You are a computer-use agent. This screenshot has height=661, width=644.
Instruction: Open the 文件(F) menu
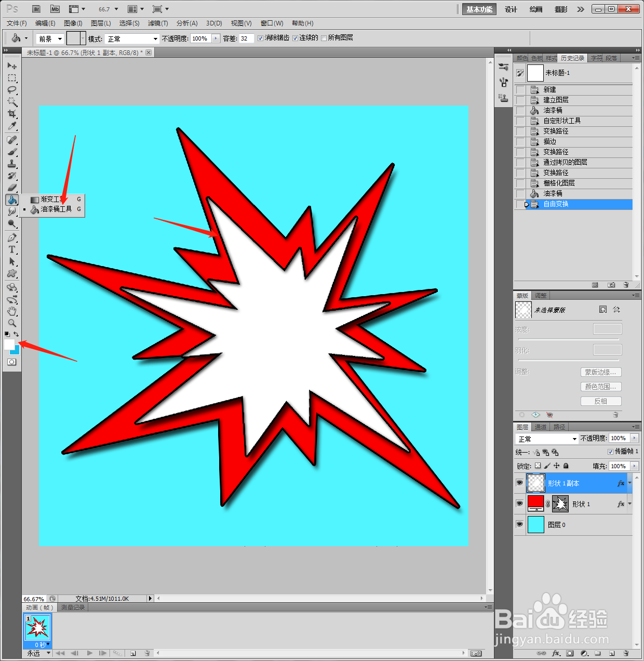point(17,23)
